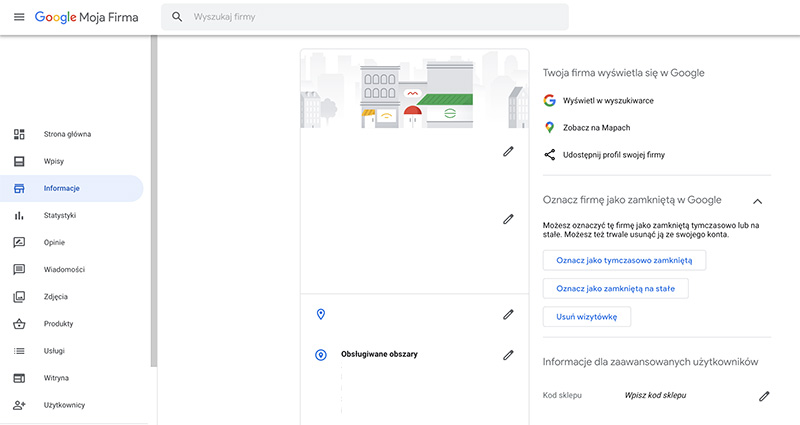The height and width of the screenshot is (425, 800).
Task: Click Oznacz jako tymczasowo zamkniętą button
Action: [x=624, y=260]
